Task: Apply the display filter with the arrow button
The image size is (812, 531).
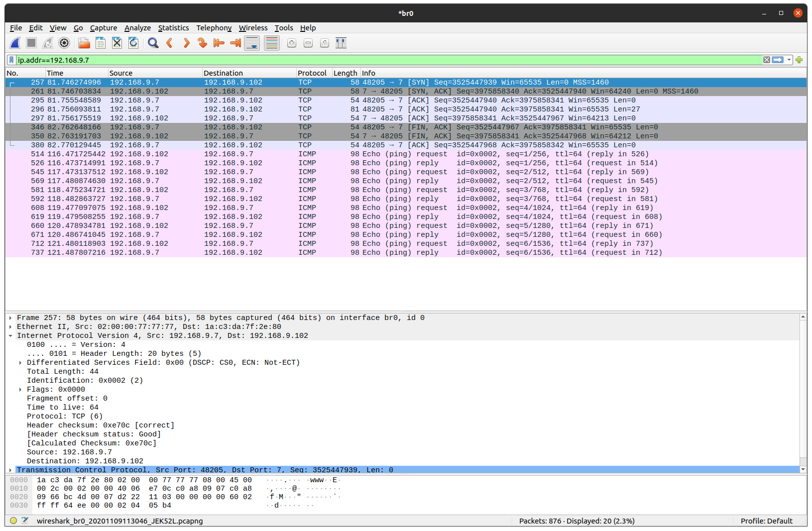Action: coord(779,60)
